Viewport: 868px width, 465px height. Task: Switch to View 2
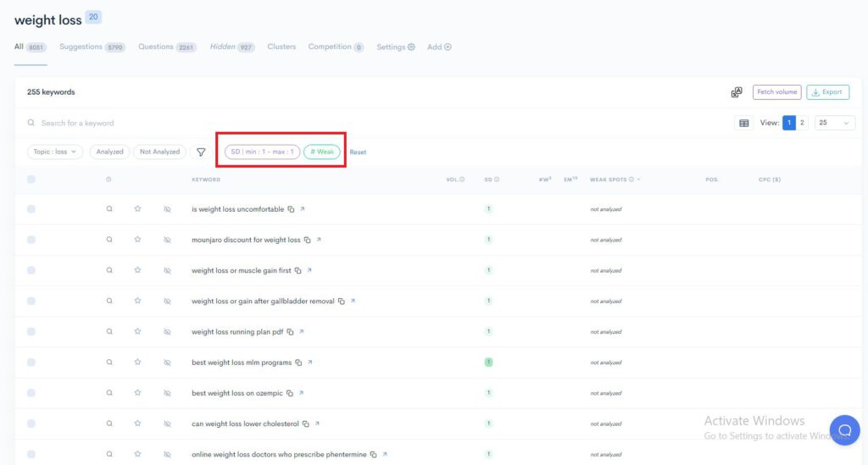tap(802, 123)
